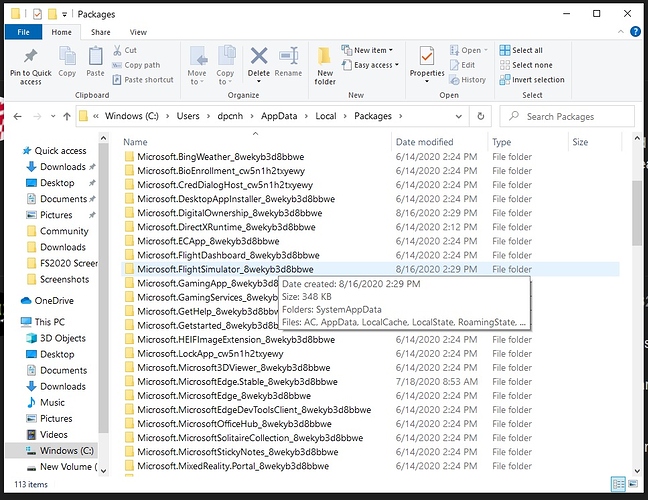Go up one folder level arrow

coord(67,117)
